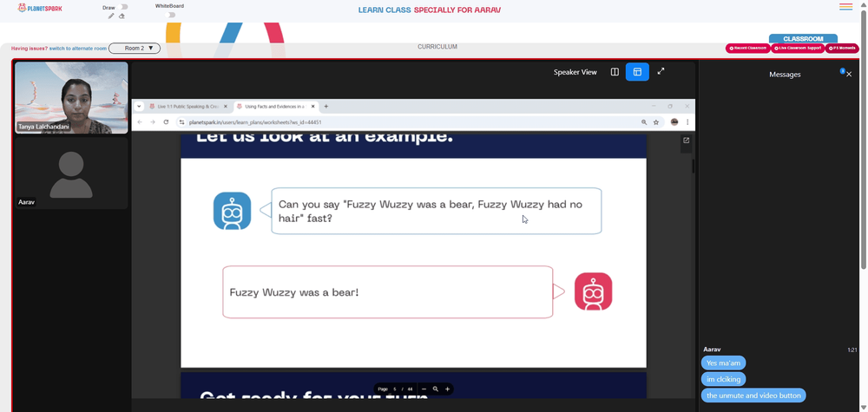The image size is (868, 412).
Task: Go forward in shared browser
Action: [x=153, y=121]
